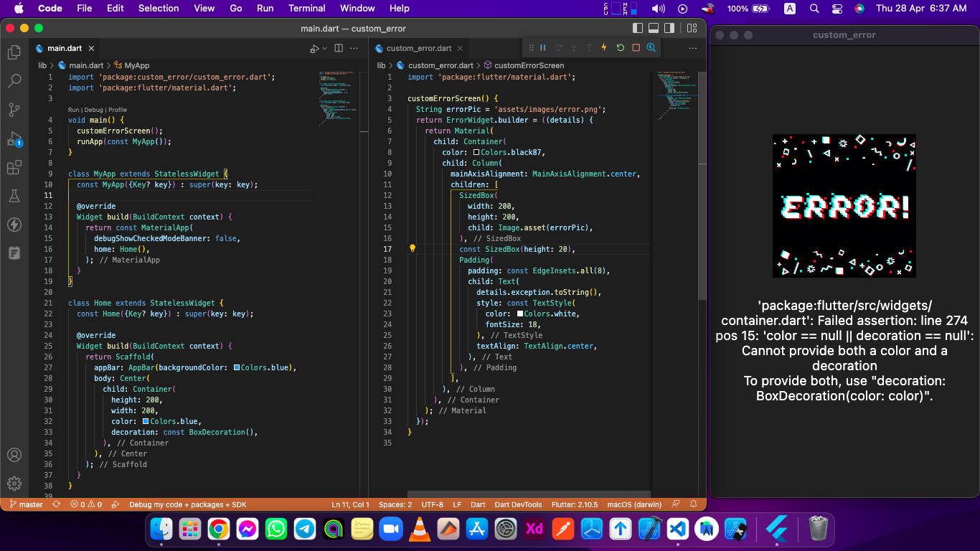Open Search in the activity bar

[14, 81]
